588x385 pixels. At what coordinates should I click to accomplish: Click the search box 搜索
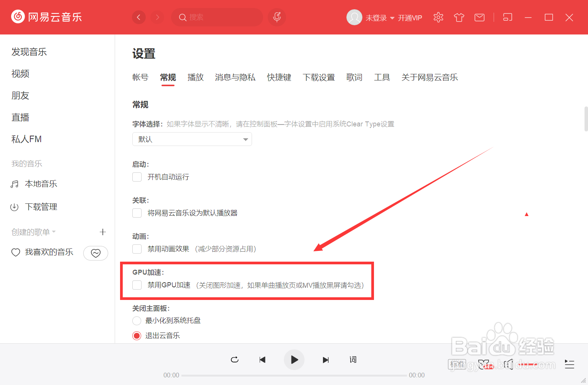coord(217,17)
